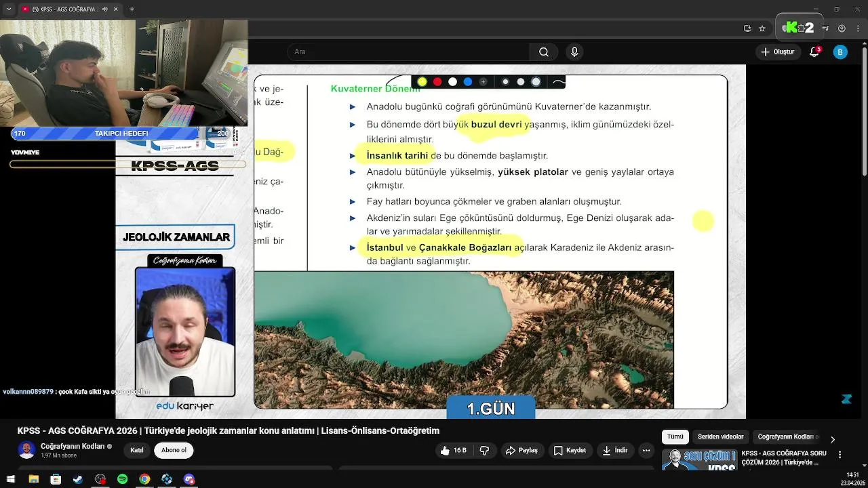Expand the tab search dropdown arrow
Screen dimensions: 868x488
click(9, 9)
